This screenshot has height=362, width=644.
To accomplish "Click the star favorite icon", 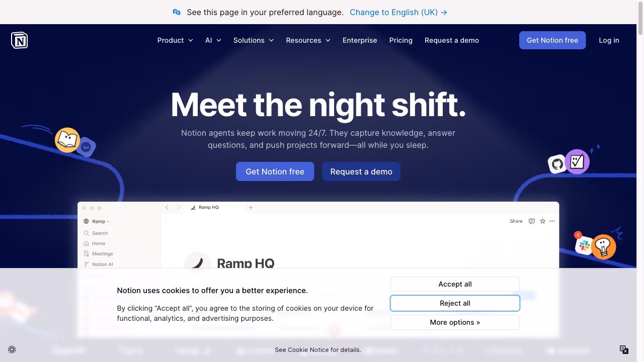I will 542,221.
